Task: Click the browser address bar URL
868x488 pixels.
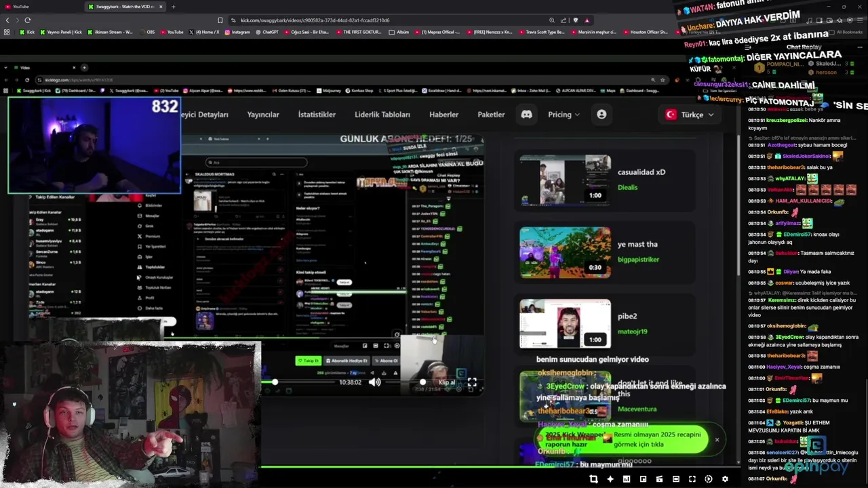Action: pos(315,20)
